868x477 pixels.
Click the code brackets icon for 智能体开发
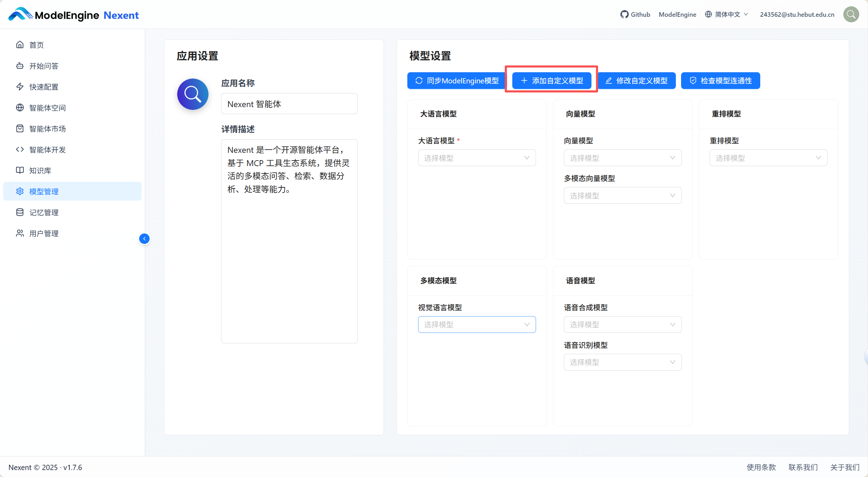point(20,149)
